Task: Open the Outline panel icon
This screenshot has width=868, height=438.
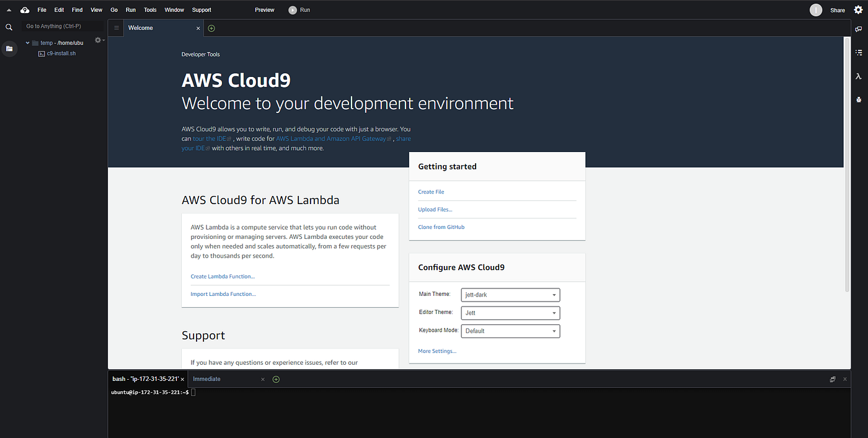Action: click(859, 53)
